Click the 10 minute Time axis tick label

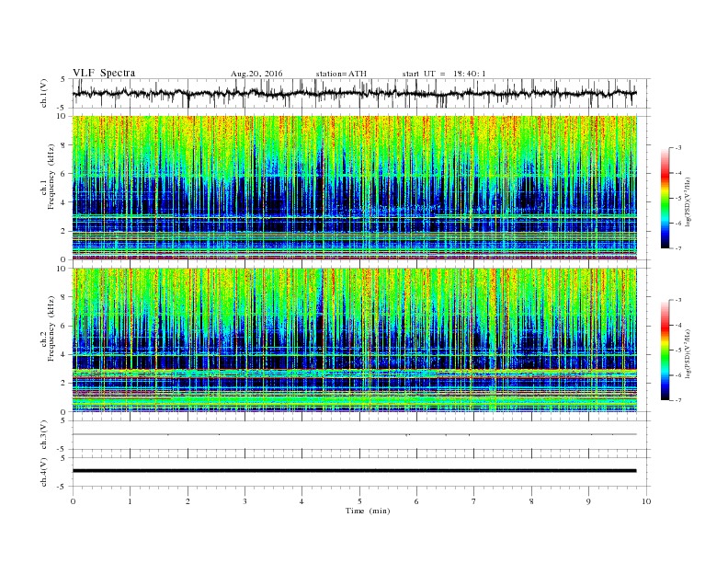point(646,501)
